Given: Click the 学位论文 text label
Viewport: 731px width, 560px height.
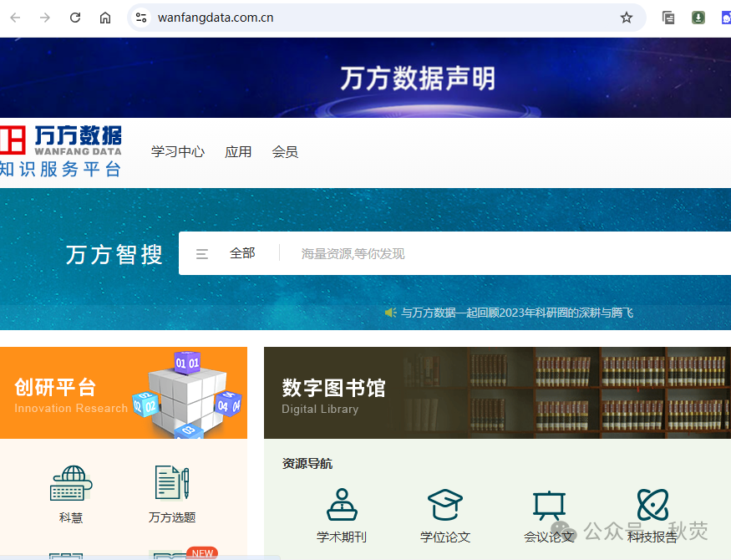Looking at the screenshot, I should pyautogui.click(x=445, y=537).
